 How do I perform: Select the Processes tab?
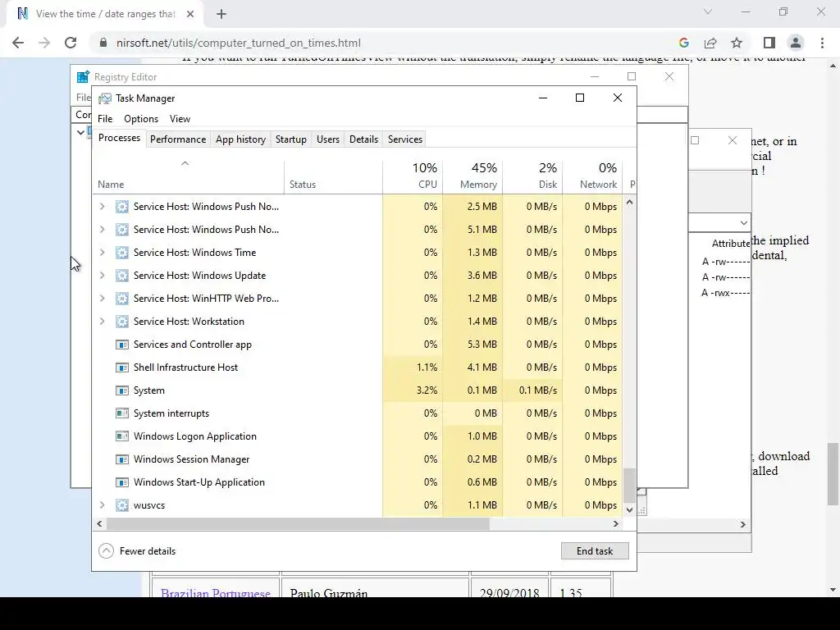[119, 138]
